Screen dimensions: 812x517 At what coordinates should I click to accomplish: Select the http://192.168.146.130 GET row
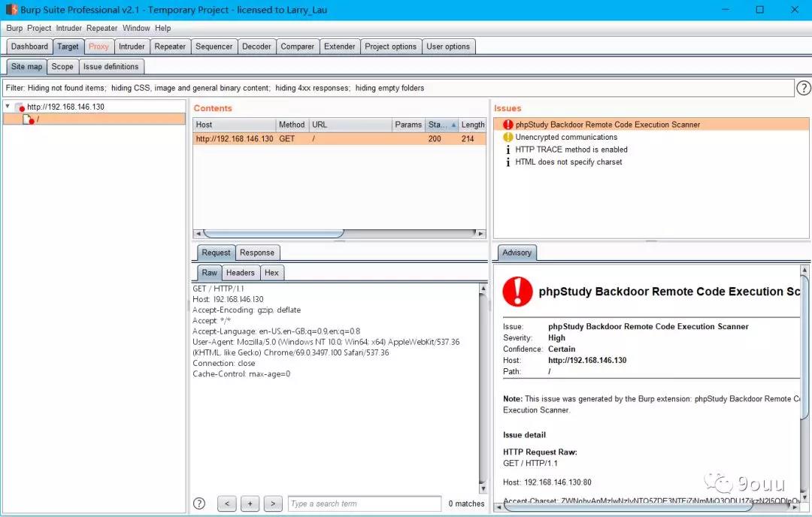coord(339,139)
